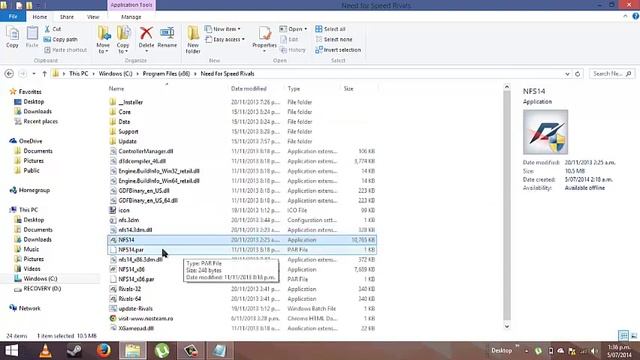Select the update-Rivals batch file
Image resolution: width=640 pixels, height=360 pixels.
point(136,309)
